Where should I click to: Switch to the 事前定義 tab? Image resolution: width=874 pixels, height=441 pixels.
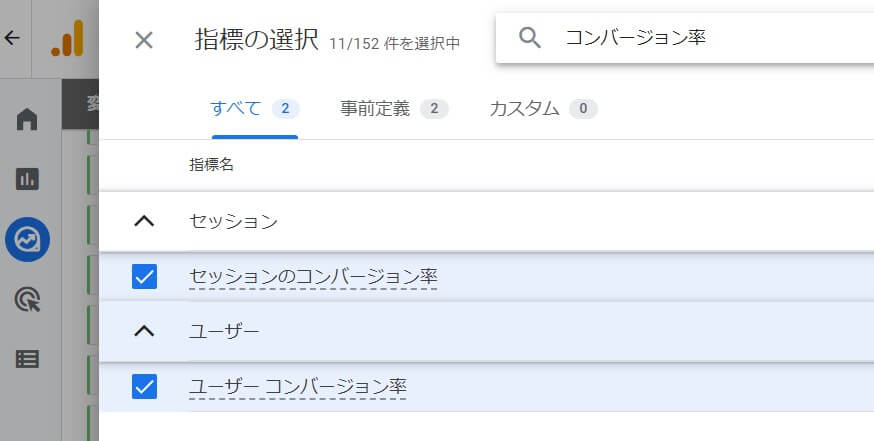pos(394,108)
